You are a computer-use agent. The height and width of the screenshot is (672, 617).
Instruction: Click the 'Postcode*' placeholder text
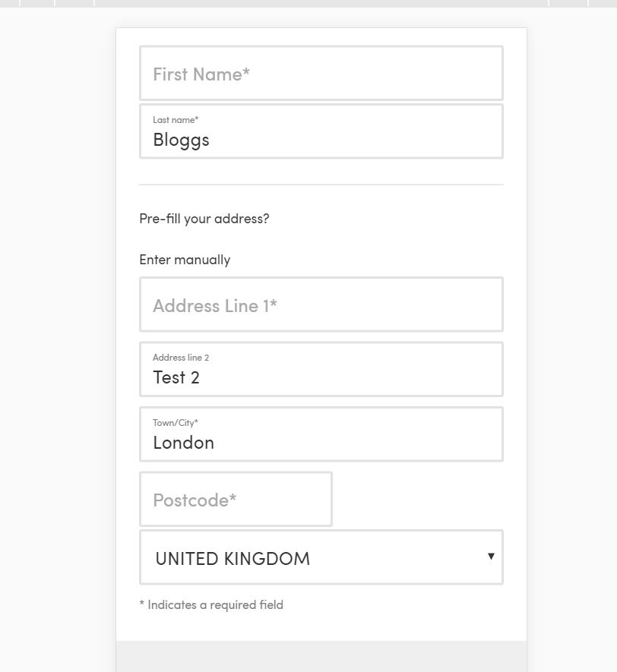tap(195, 500)
